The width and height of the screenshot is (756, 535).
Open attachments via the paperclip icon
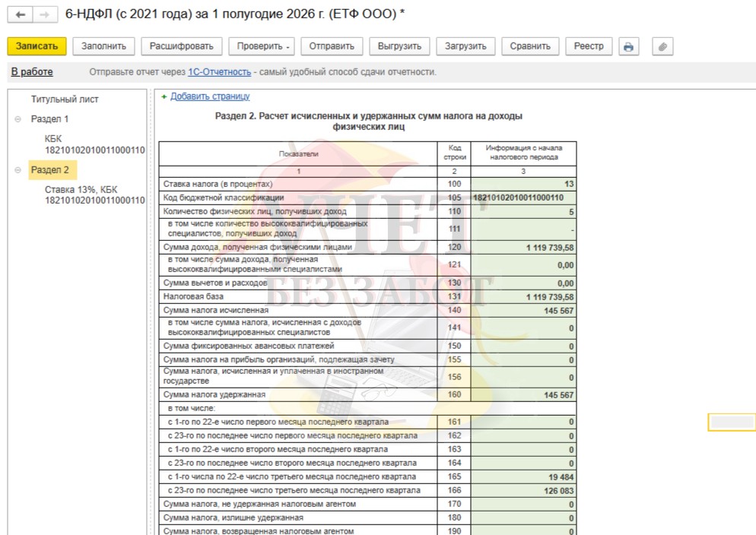tap(662, 46)
